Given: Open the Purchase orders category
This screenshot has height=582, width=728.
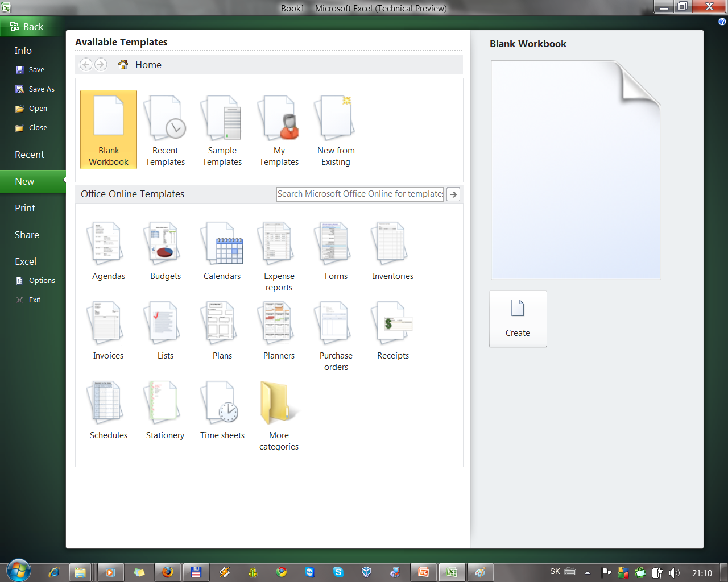Looking at the screenshot, I should tap(336, 336).
